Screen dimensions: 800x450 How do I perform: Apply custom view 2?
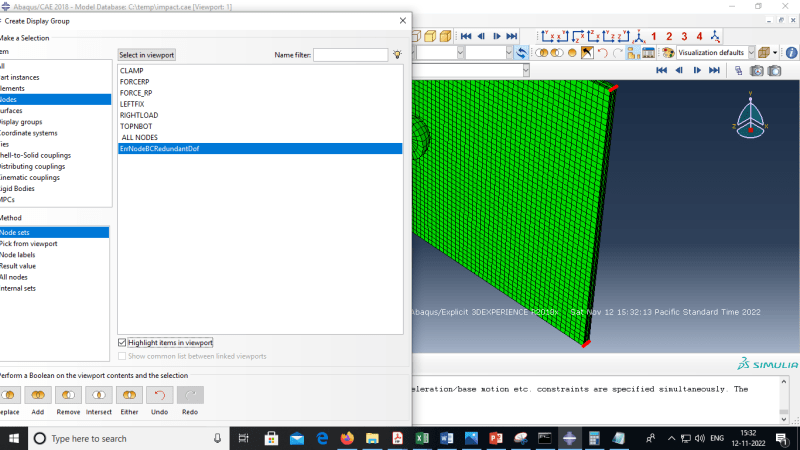669,36
